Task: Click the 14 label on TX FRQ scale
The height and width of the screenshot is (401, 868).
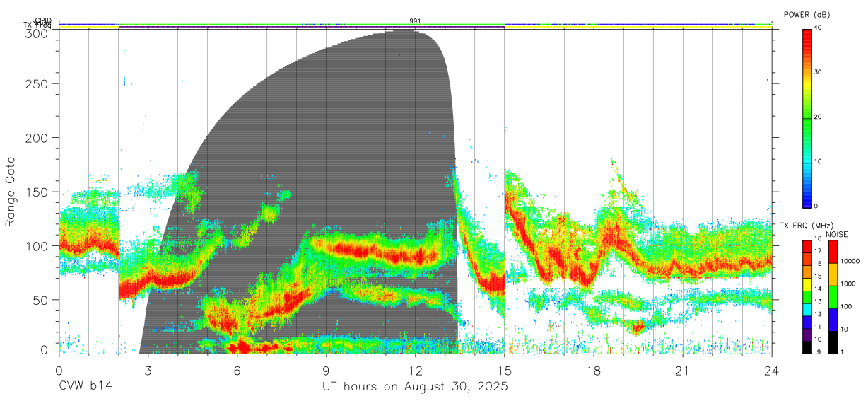Action: tap(817, 290)
